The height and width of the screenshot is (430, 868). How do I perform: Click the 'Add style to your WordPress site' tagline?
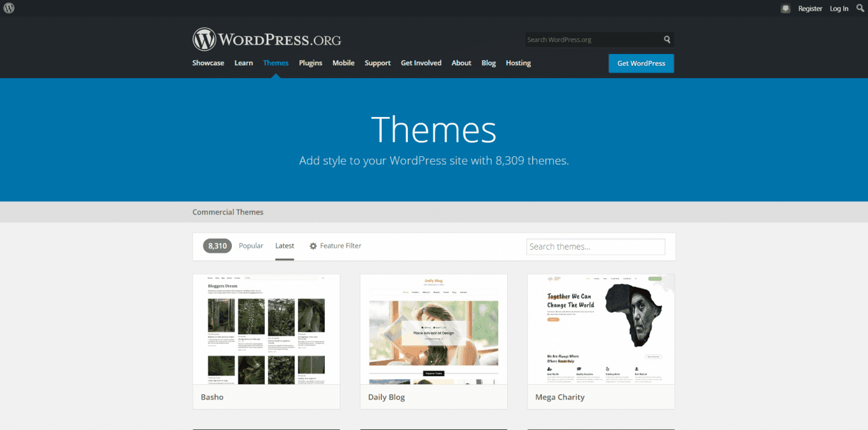click(x=434, y=160)
